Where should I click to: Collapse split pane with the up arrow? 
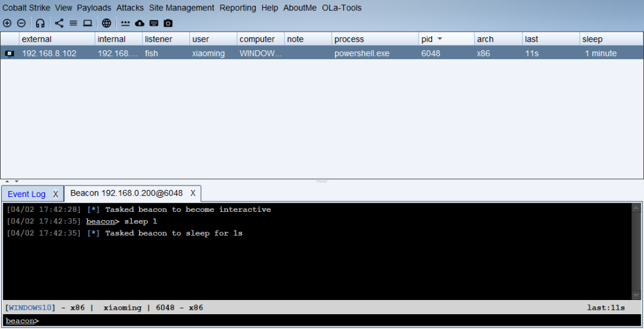point(7,181)
